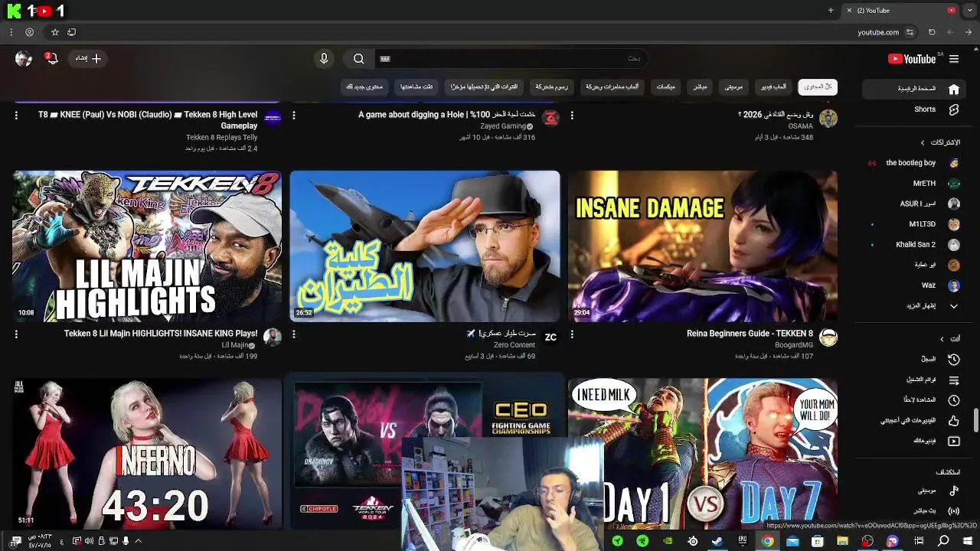
Task: Click the magnifier search button
Action: click(358, 59)
